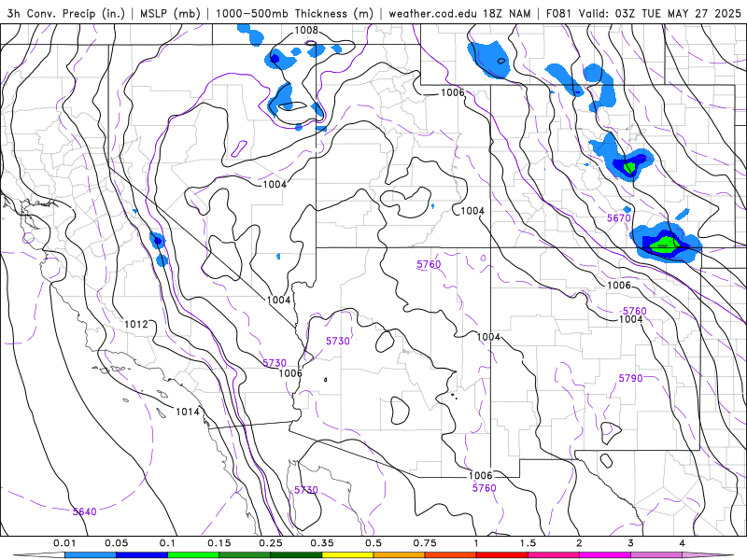Click "1000-500mb Thickness (m)" in title

point(294,13)
